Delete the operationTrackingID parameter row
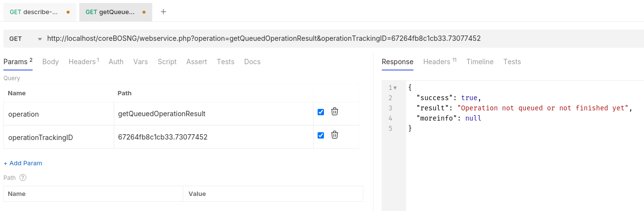Screen dimensions: 644x211 click(335, 135)
